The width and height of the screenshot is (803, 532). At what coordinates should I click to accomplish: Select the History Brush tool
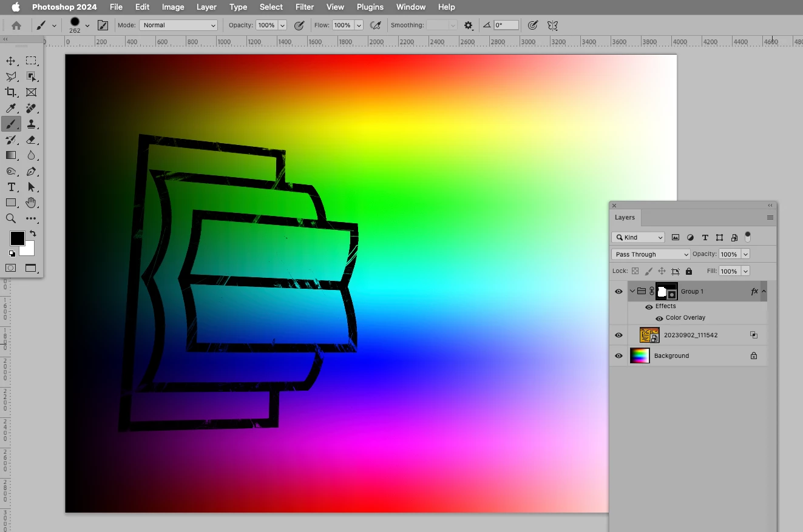(x=11, y=140)
